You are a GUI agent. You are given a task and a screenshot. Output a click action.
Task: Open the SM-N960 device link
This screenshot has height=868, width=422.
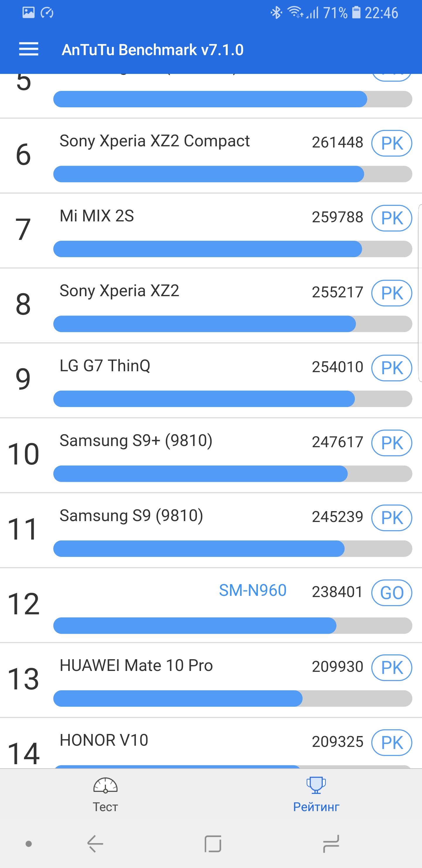[253, 591]
